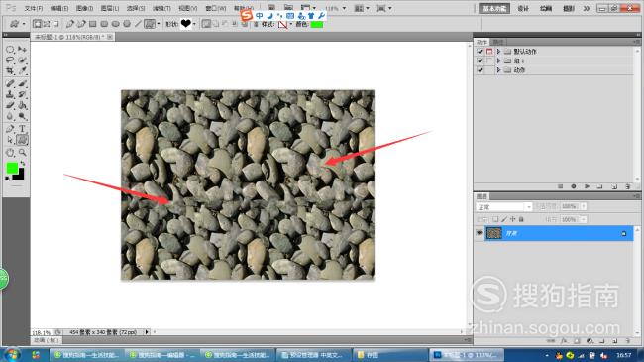Toggle the 组 1 action set checkbox
Viewport: 644px width, 362px height.
[x=480, y=60]
